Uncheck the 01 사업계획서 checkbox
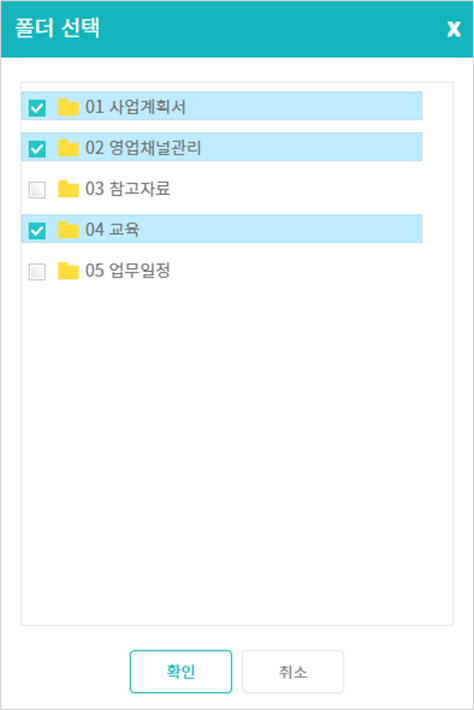474x710 pixels. [37, 108]
